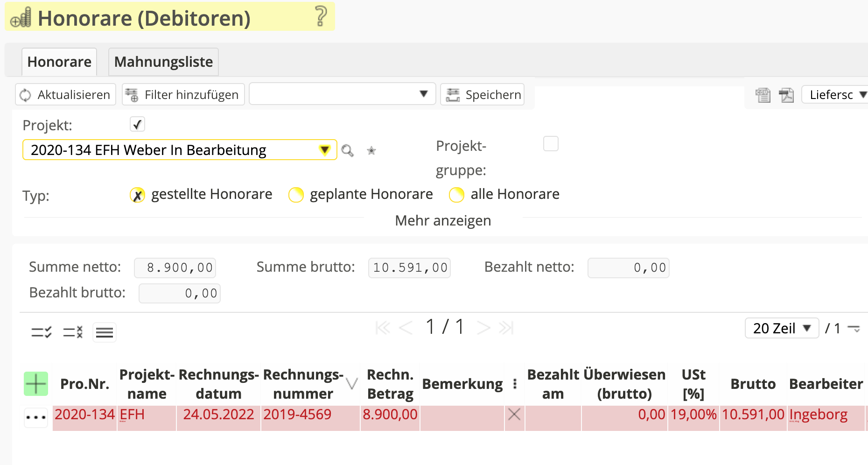The height and width of the screenshot is (465, 868).
Task: Click the green plus add row icon
Action: click(36, 384)
